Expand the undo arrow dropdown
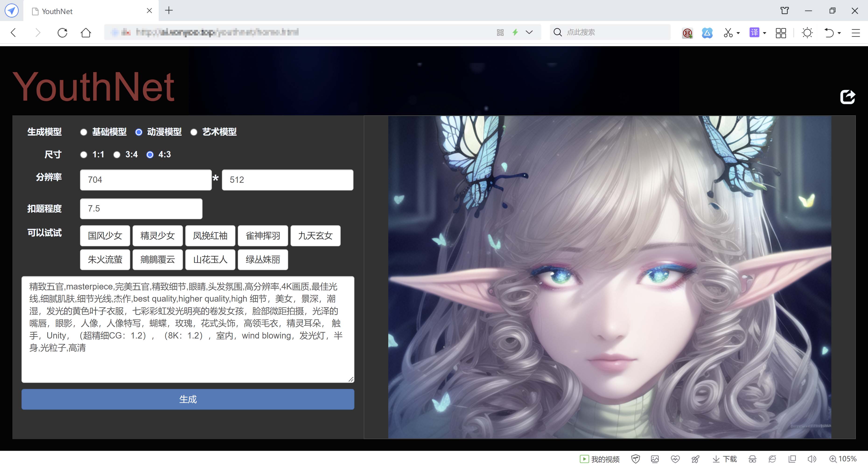The image size is (868, 469). coord(839,33)
